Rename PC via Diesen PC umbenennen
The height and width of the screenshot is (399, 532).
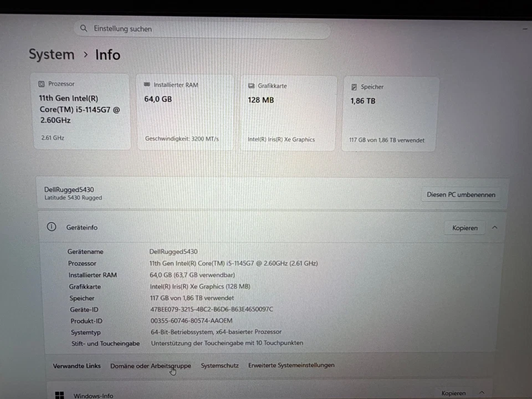461,195
